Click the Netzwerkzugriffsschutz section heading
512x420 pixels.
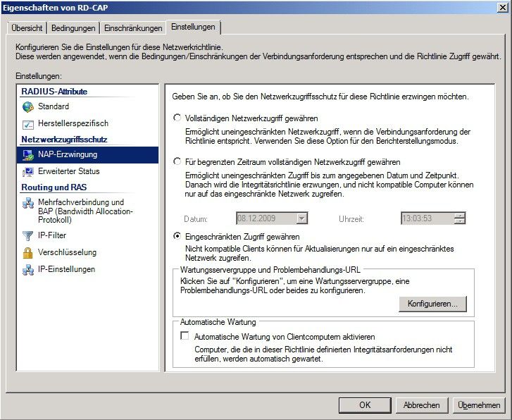pyautogui.click(x=64, y=140)
